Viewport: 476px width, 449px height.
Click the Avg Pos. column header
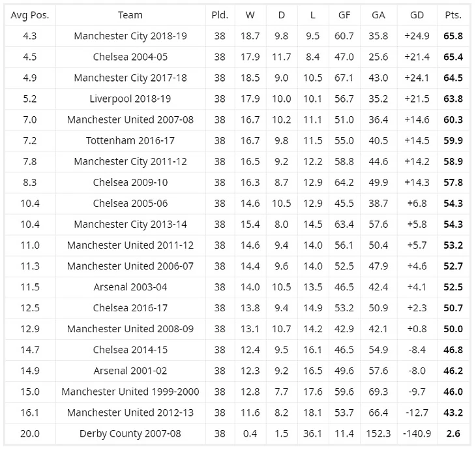pyautogui.click(x=30, y=15)
